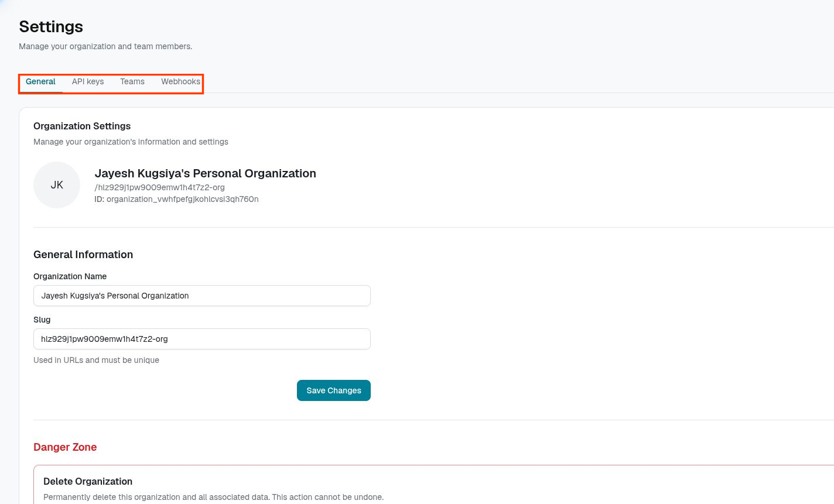
Task: Click the Organization Settings heading
Action: pyautogui.click(x=82, y=126)
